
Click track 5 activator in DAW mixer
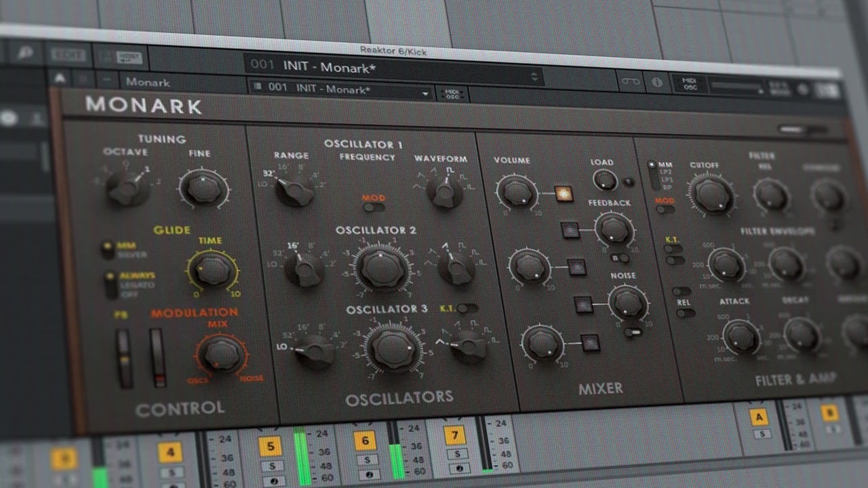270,447
